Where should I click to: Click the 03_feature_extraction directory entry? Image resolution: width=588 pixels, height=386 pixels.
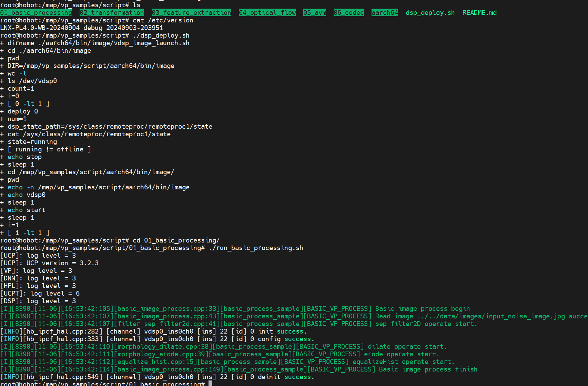coord(191,13)
